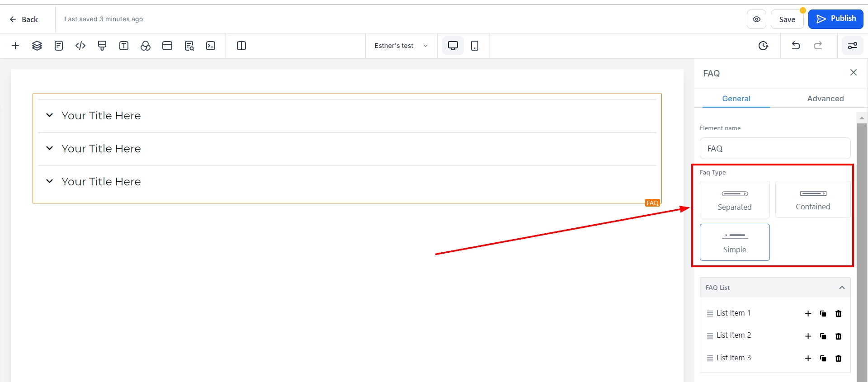This screenshot has width=868, height=382.
Task: Publish the page
Action: click(836, 19)
